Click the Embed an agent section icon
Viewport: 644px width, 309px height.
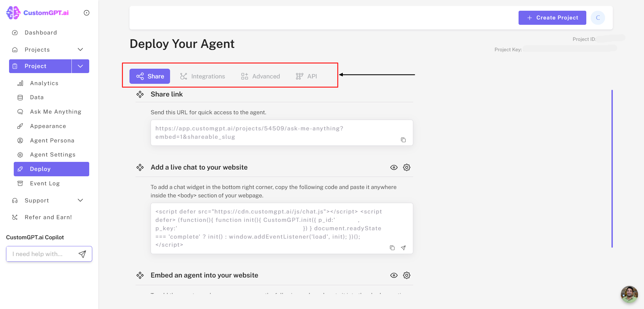click(140, 275)
